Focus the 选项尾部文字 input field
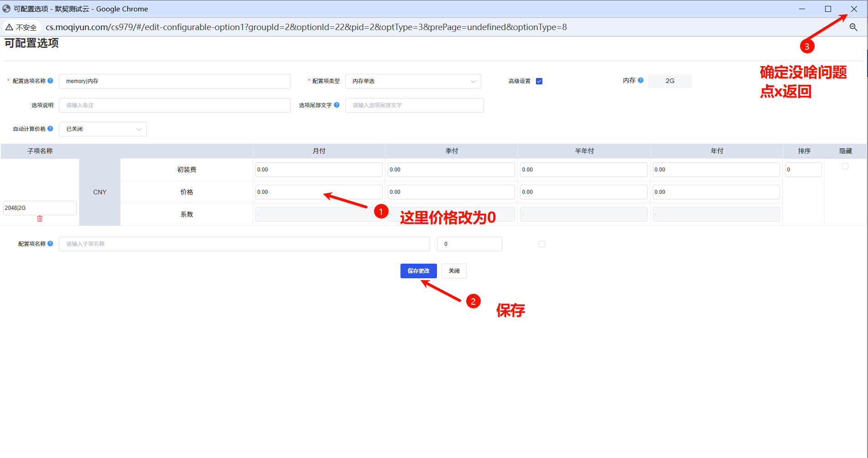The height and width of the screenshot is (458, 868). point(415,105)
